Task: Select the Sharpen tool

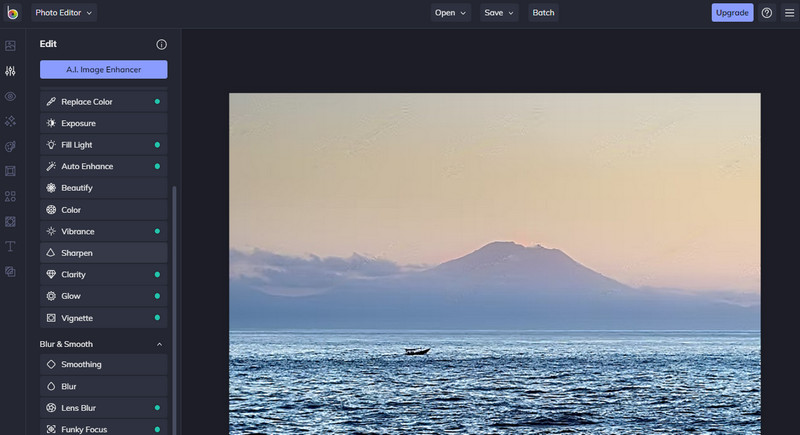Action: click(104, 253)
